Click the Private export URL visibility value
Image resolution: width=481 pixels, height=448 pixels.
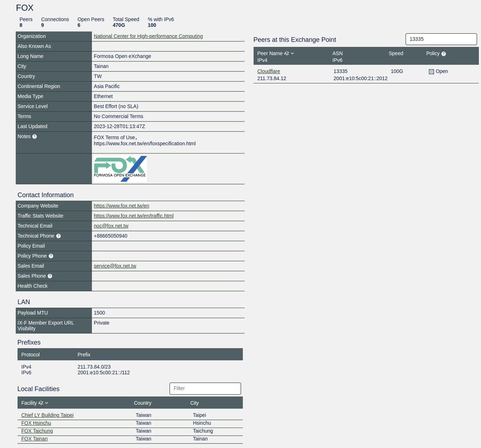point(101,323)
